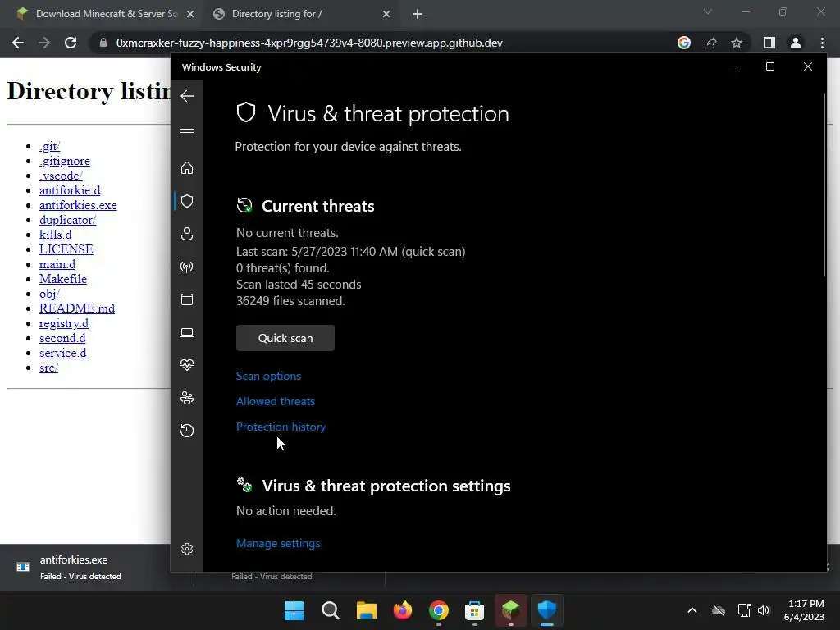
Task: Open service.d file link
Action: click(62, 353)
